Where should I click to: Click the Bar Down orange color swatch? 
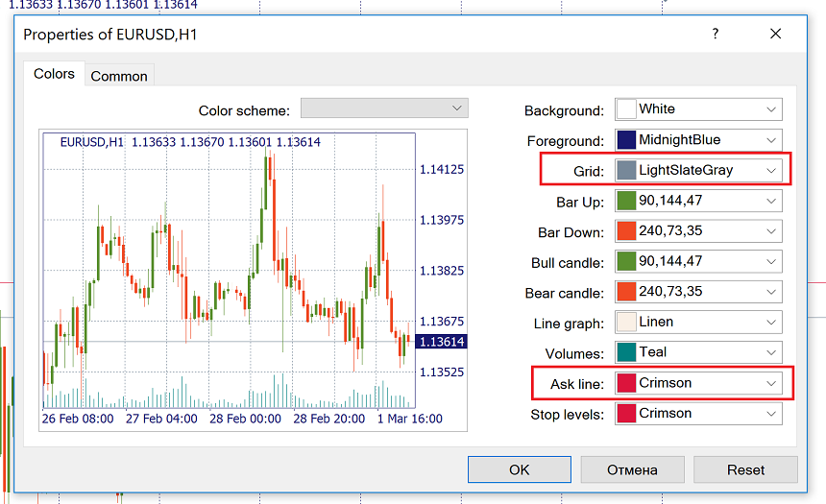click(x=626, y=232)
